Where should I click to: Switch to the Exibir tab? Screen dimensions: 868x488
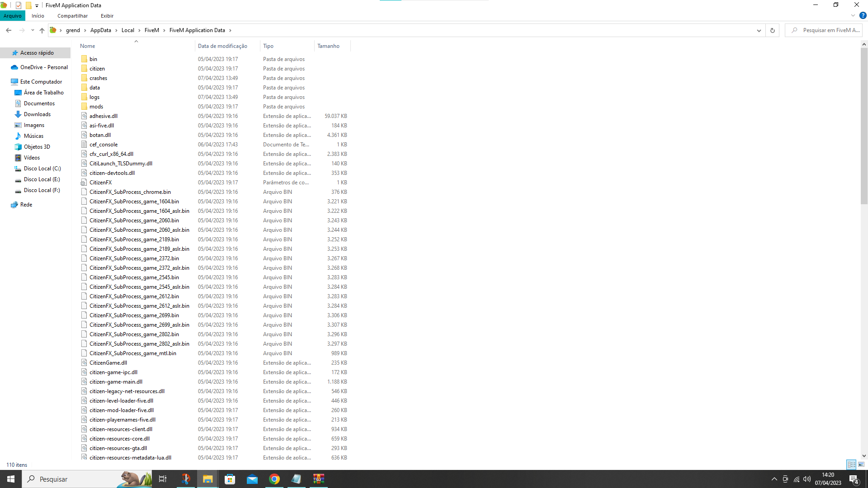pos(107,16)
